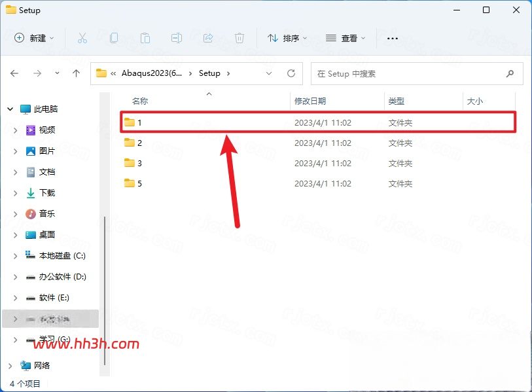Collapse the 此电脑 tree node
The image size is (532, 392).
click(x=10, y=109)
